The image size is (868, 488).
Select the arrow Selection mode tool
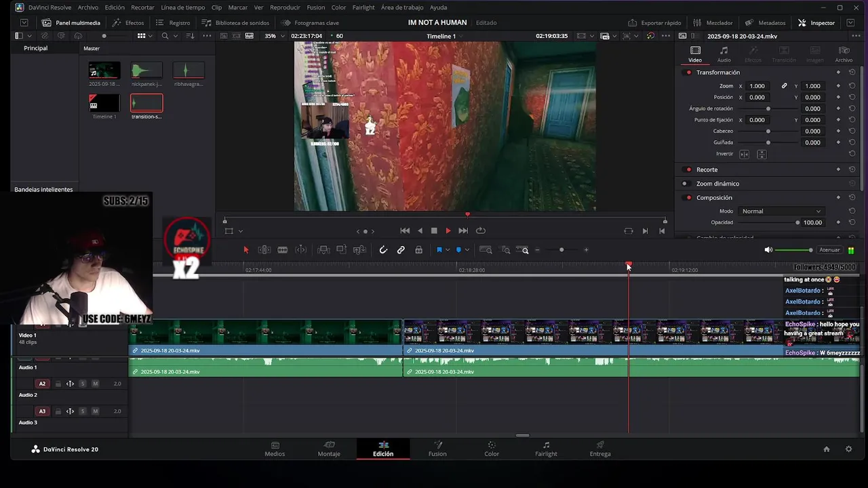coord(246,250)
